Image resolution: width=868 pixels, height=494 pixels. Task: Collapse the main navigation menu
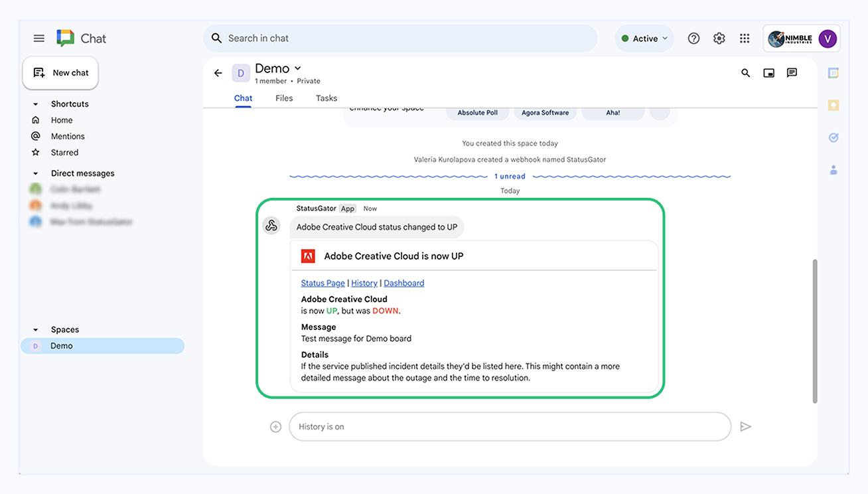38,38
